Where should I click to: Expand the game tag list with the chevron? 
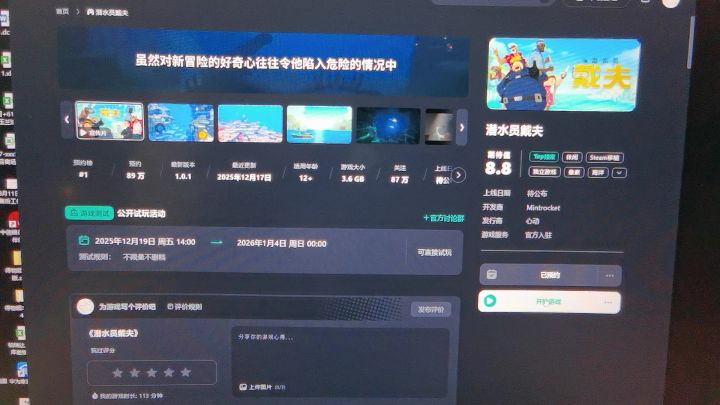click(619, 173)
